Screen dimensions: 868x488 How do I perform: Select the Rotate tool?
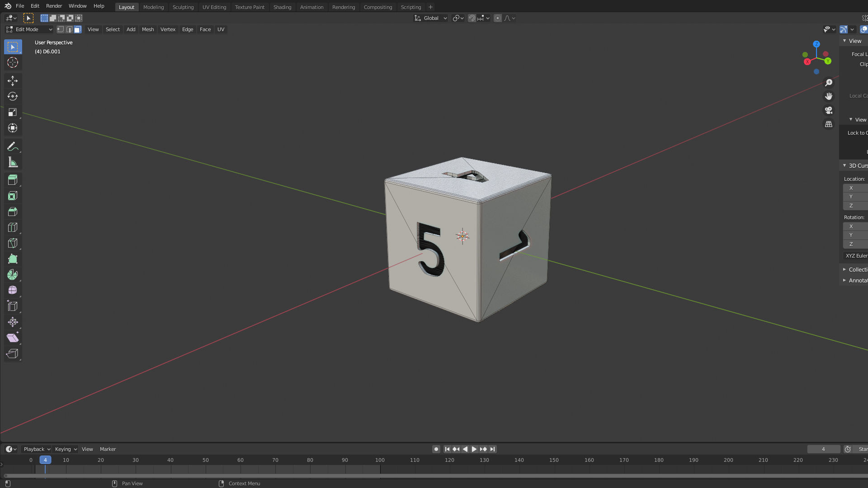pyautogui.click(x=13, y=97)
